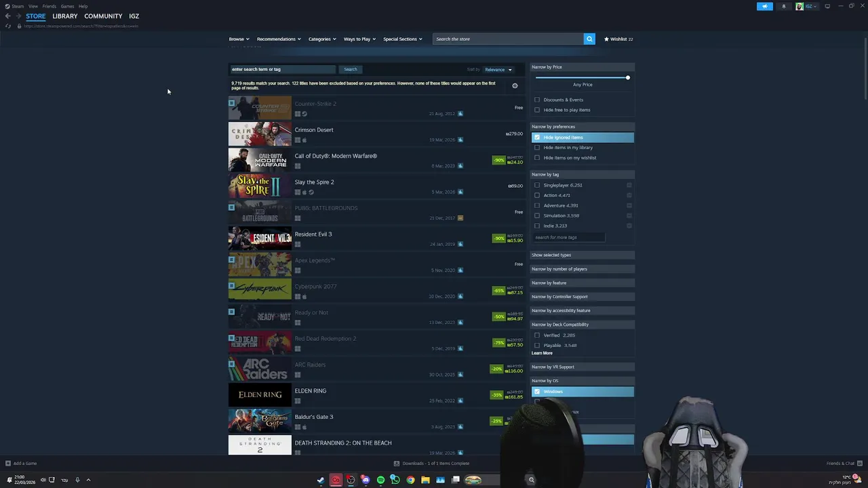This screenshot has width=868, height=488.
Task: Open the Friends menu
Action: pyautogui.click(x=50, y=6)
